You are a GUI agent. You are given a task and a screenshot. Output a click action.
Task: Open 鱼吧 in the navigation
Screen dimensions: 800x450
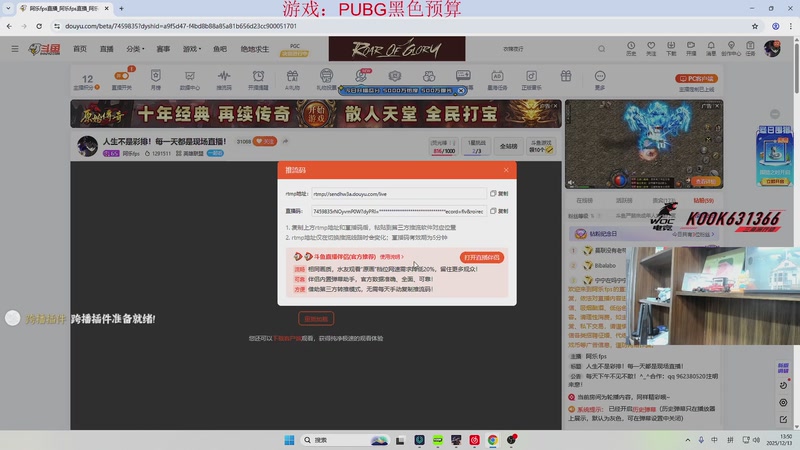point(220,49)
